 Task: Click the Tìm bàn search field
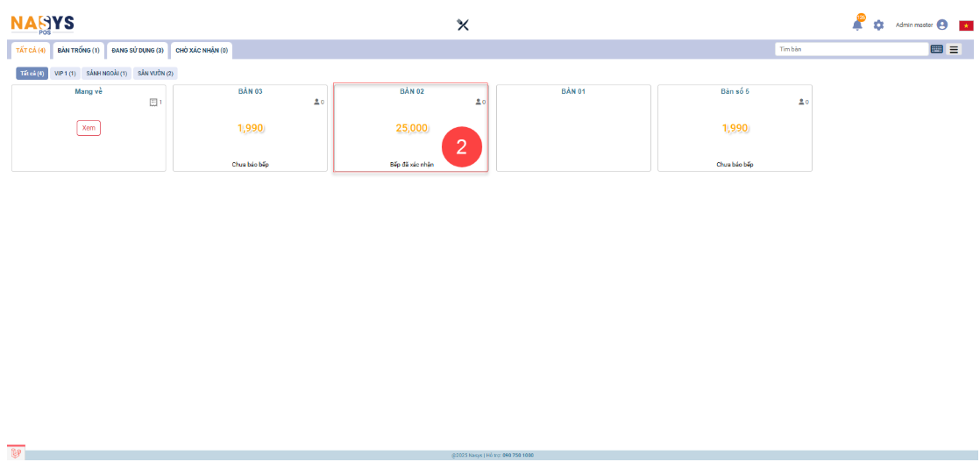(850, 49)
